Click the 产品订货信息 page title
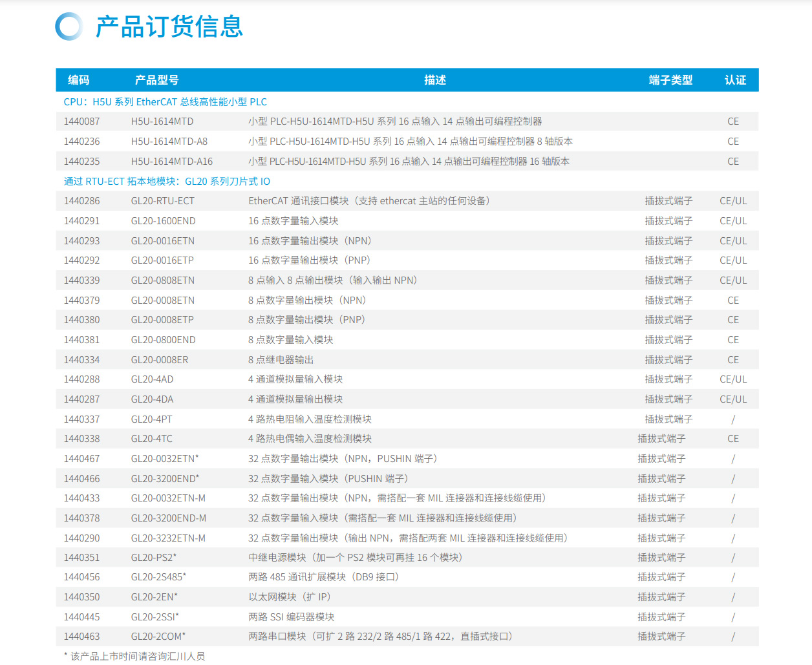Viewport: 812px width, 665px height. click(169, 26)
